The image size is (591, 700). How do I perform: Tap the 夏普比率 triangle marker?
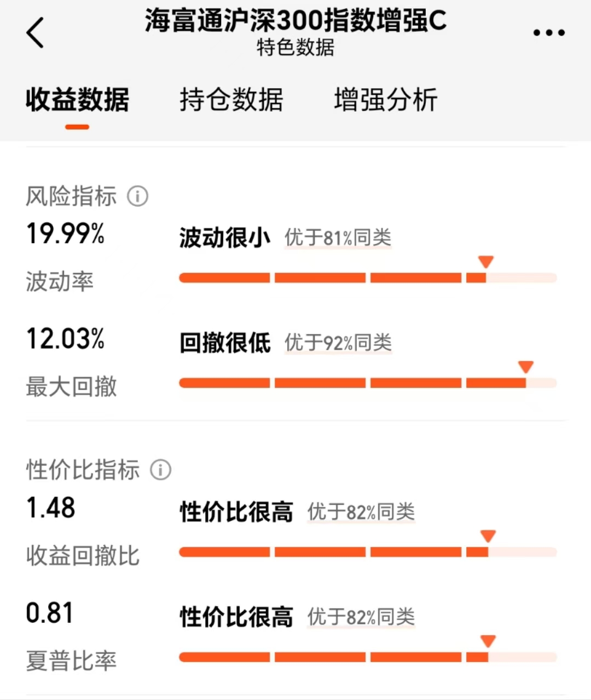point(488,641)
